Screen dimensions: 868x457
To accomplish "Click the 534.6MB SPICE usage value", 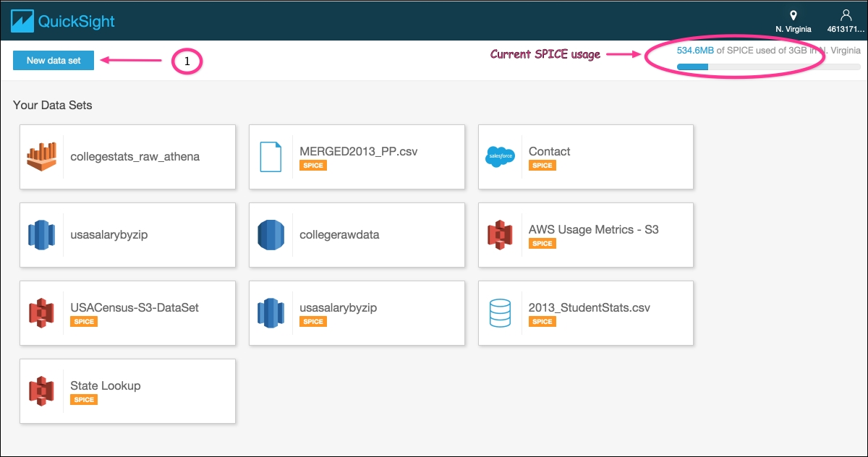I will pos(695,51).
